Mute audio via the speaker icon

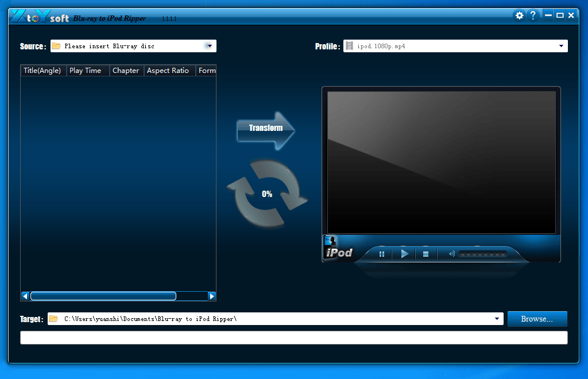(452, 254)
